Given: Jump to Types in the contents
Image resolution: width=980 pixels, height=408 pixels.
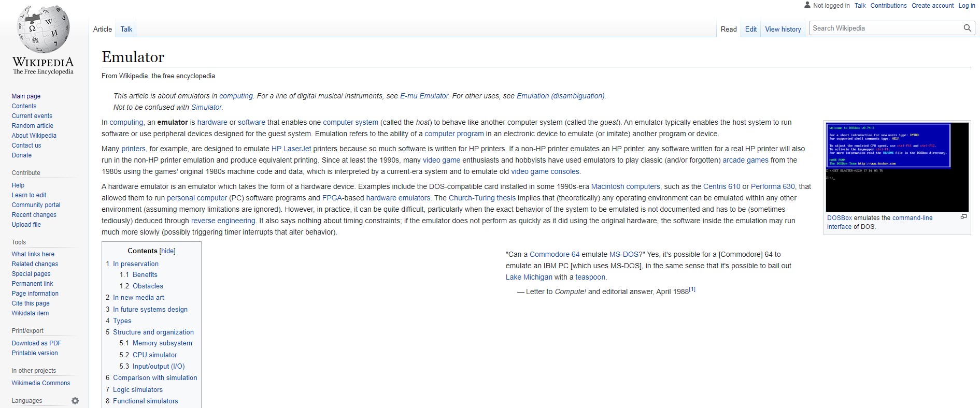Looking at the screenshot, I should point(122,320).
